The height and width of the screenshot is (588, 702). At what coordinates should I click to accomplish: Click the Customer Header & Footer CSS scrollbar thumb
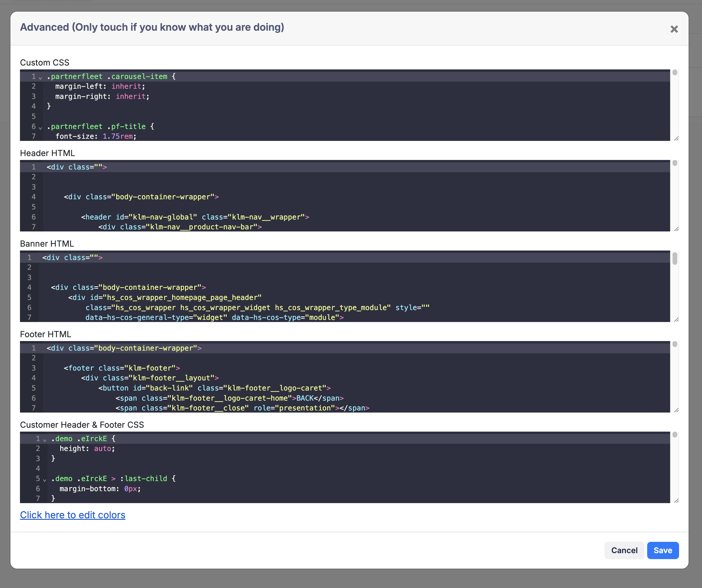point(675,435)
